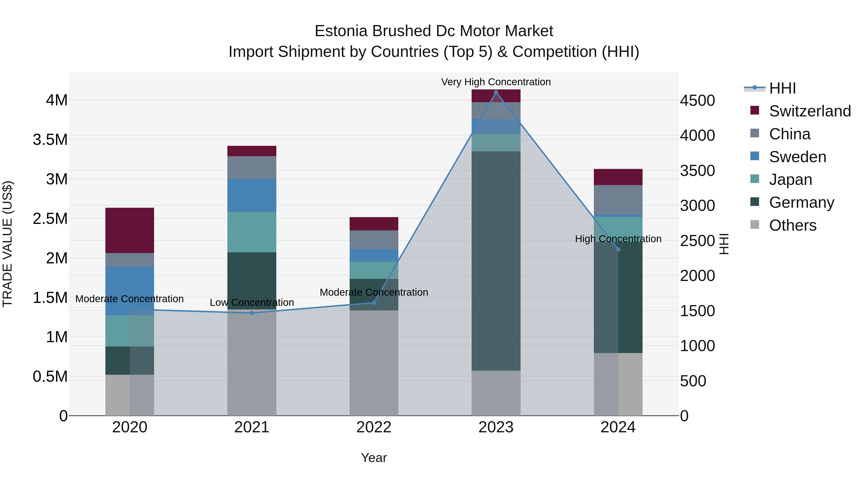Click the China legend color swatch
Image resolution: width=868 pixels, height=488 pixels.
(x=755, y=133)
